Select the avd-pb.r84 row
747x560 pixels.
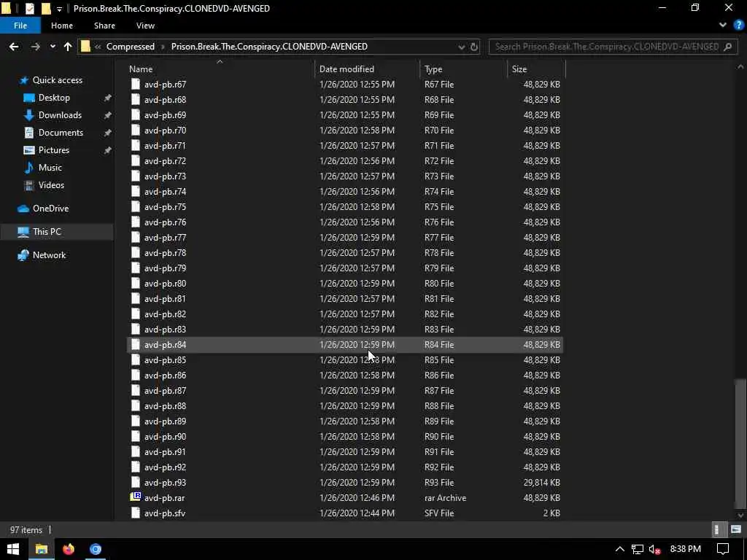click(345, 345)
